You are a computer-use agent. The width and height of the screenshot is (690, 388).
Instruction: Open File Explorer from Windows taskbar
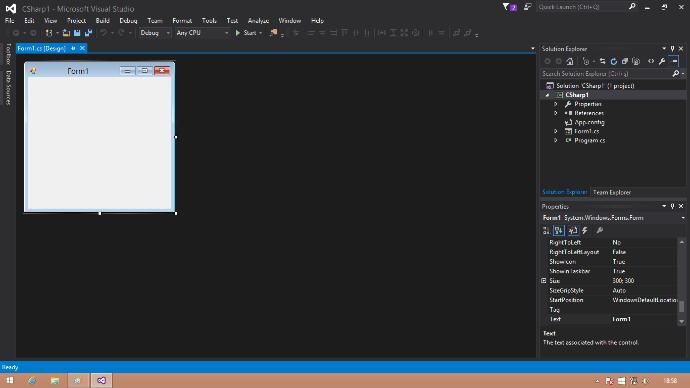55,381
